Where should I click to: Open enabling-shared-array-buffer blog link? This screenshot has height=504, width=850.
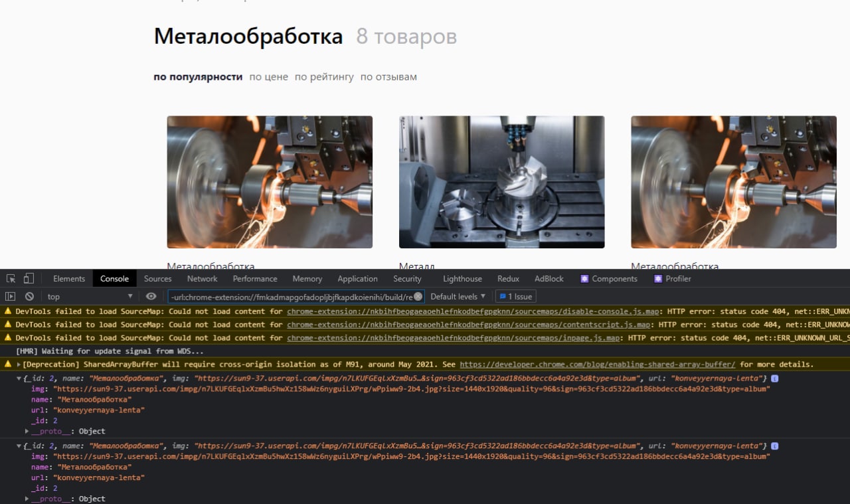tap(598, 365)
